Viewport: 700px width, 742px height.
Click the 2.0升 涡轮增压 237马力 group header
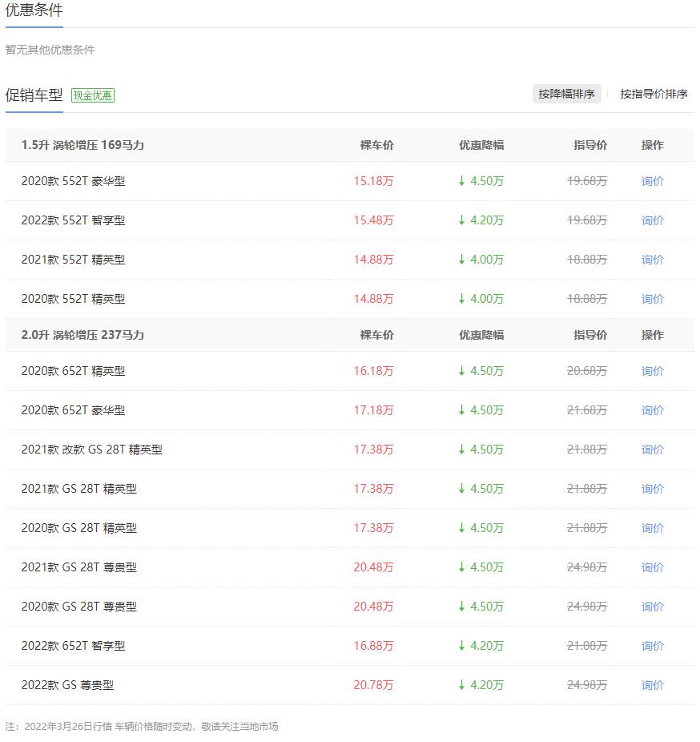click(82, 335)
